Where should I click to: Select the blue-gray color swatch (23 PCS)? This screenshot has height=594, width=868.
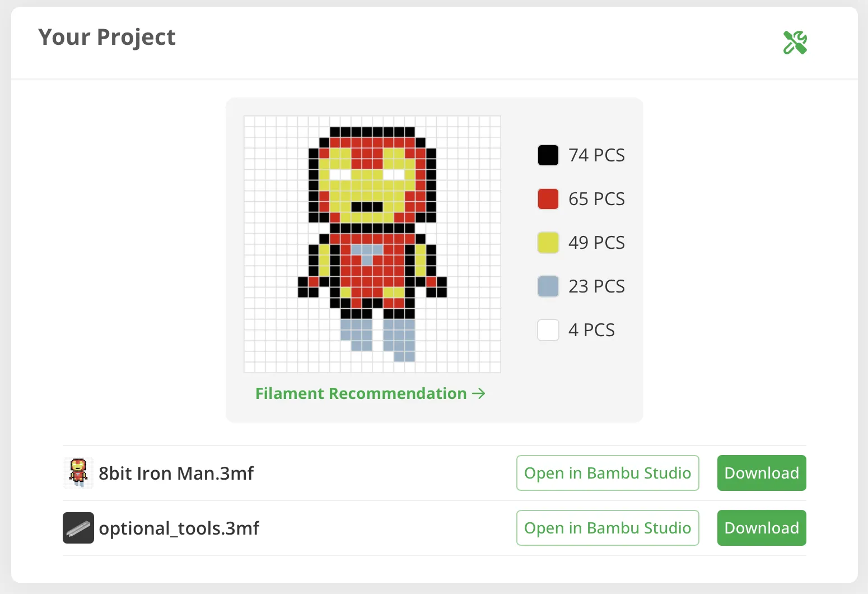click(x=548, y=286)
